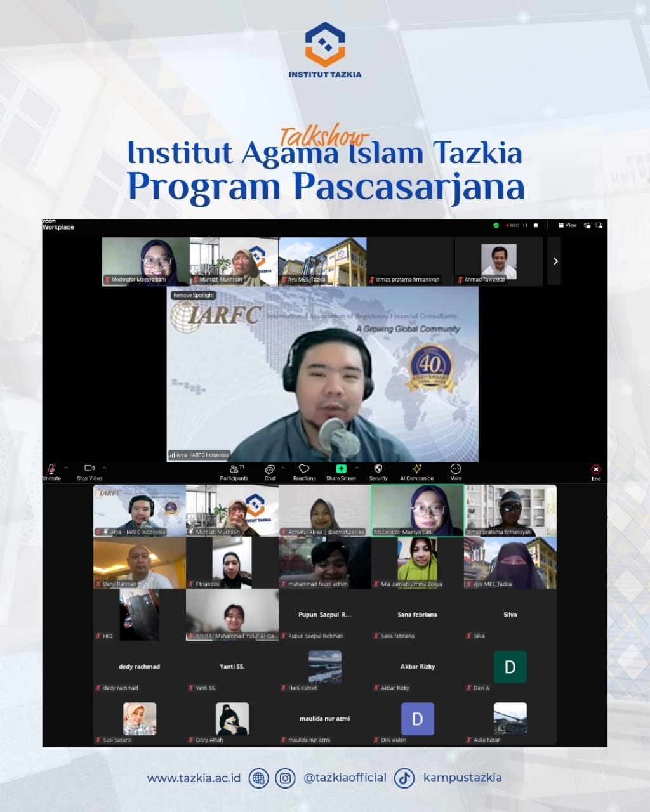The height and width of the screenshot is (812, 650).
Task: Click the Hani Ksmwt profile picture
Action: coord(325,667)
